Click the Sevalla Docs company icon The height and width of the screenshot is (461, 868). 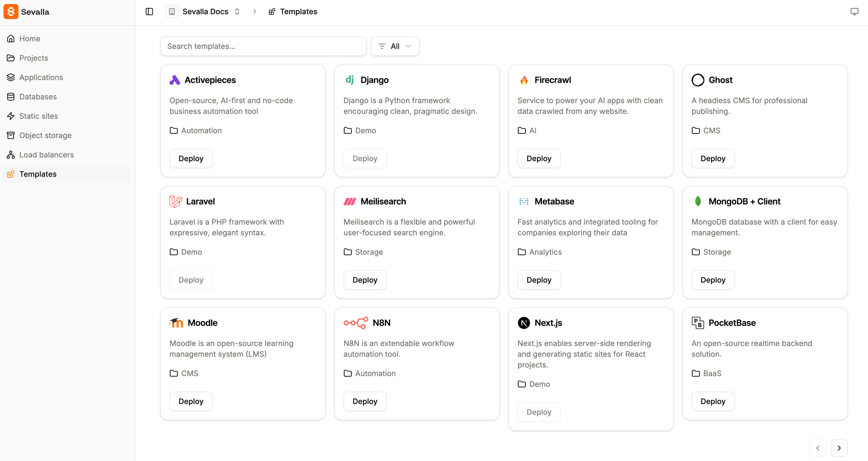pyautogui.click(x=172, y=12)
